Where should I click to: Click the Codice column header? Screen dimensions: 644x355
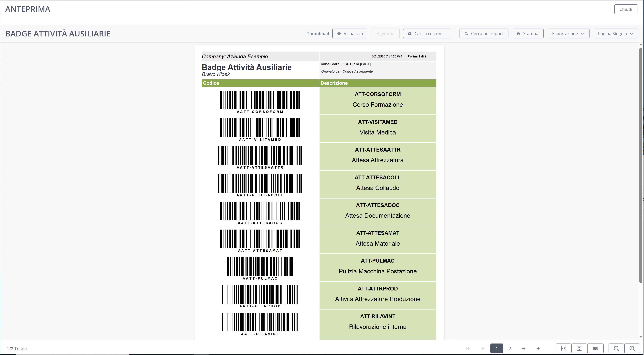pyautogui.click(x=260, y=83)
